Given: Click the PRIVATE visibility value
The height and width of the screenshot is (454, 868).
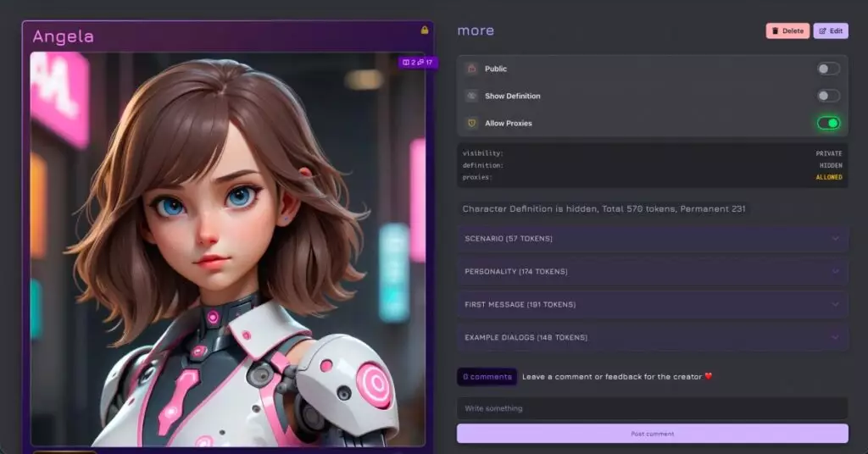Looking at the screenshot, I should (x=829, y=153).
